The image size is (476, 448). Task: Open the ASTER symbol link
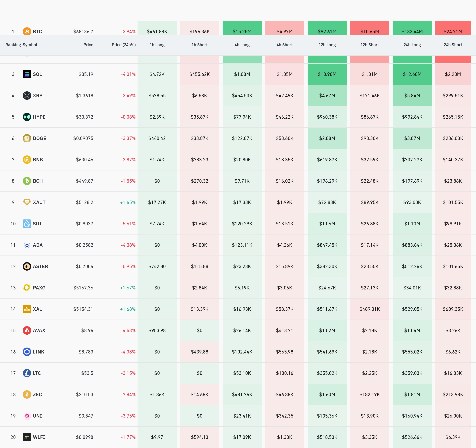click(x=40, y=266)
